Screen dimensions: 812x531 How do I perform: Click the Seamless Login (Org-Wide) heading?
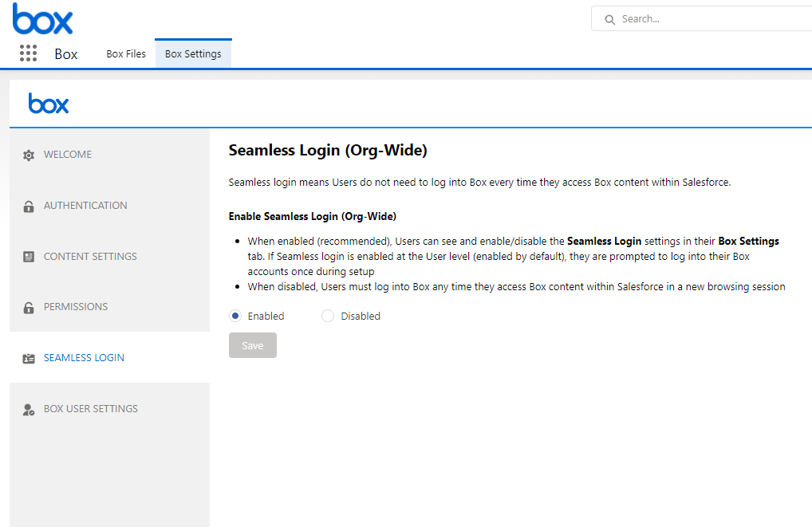tap(328, 150)
